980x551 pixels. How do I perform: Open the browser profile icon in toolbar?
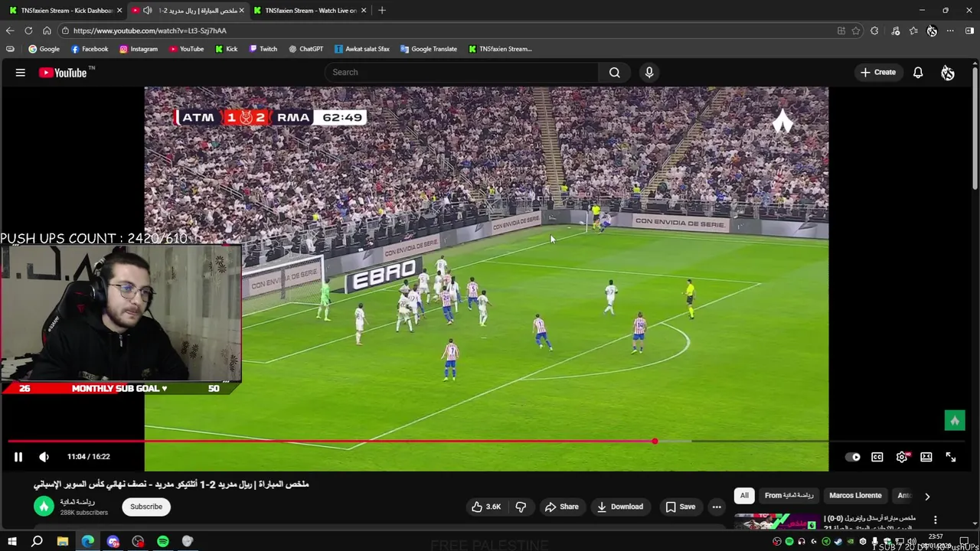click(x=932, y=31)
